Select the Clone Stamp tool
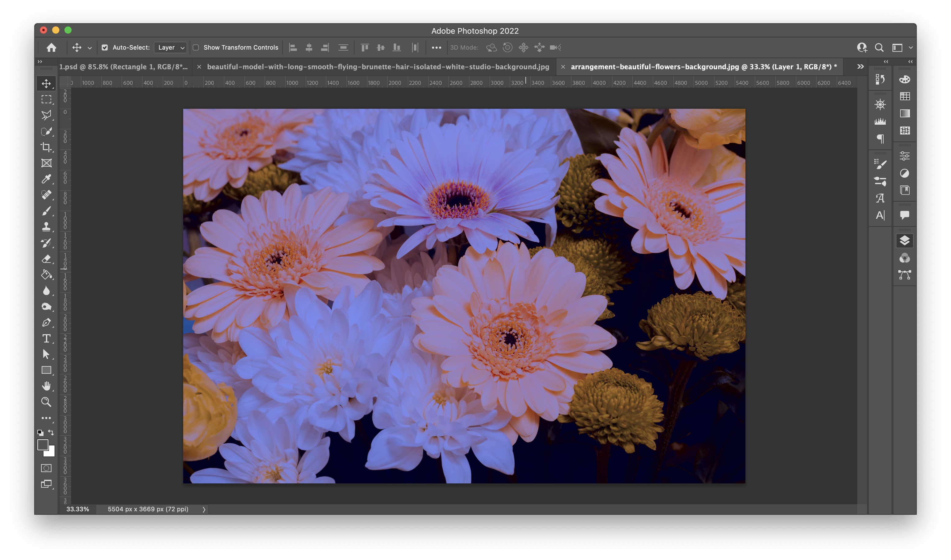The height and width of the screenshot is (560, 951). click(46, 227)
